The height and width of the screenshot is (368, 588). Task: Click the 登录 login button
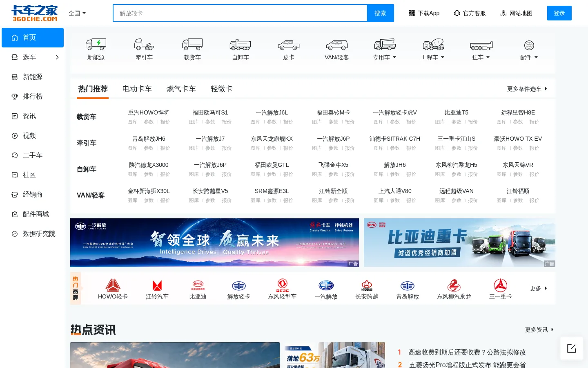click(x=559, y=13)
